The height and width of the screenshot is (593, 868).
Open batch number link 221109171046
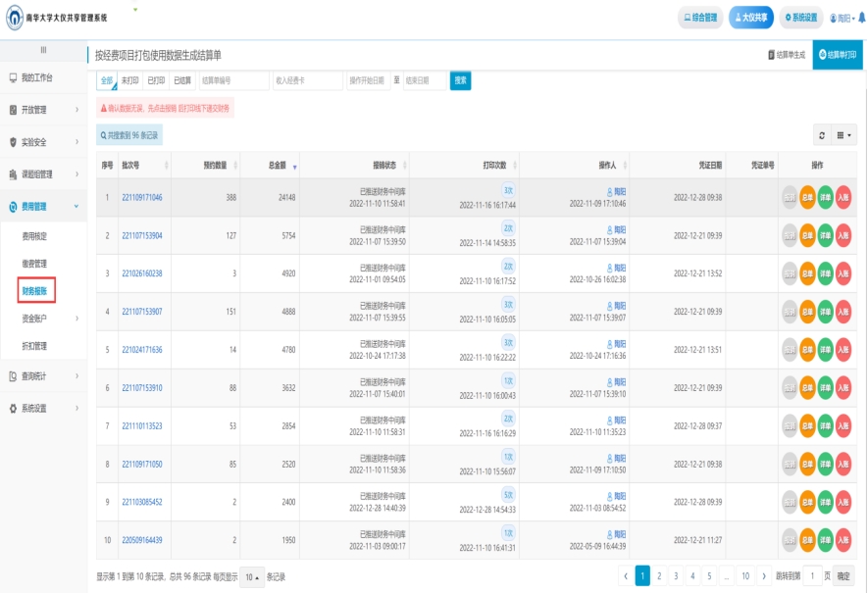tap(141, 198)
